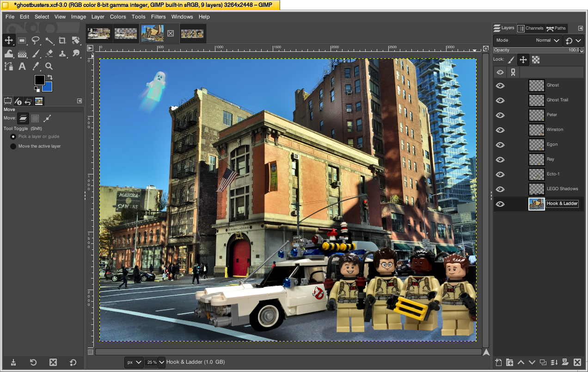Toggle visibility of the Egon layer
The height and width of the screenshot is (372, 588).
tap(500, 144)
